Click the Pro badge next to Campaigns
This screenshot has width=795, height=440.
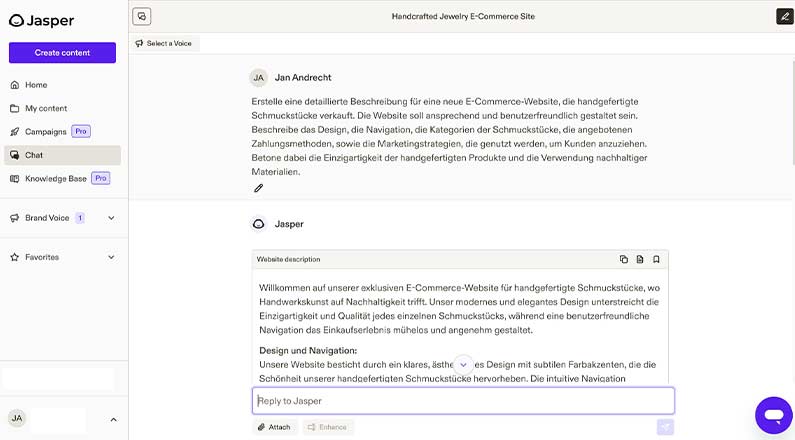click(81, 131)
